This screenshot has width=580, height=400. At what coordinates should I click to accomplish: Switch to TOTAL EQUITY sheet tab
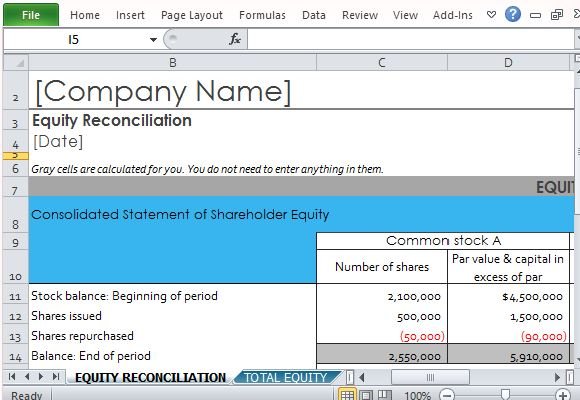click(286, 377)
